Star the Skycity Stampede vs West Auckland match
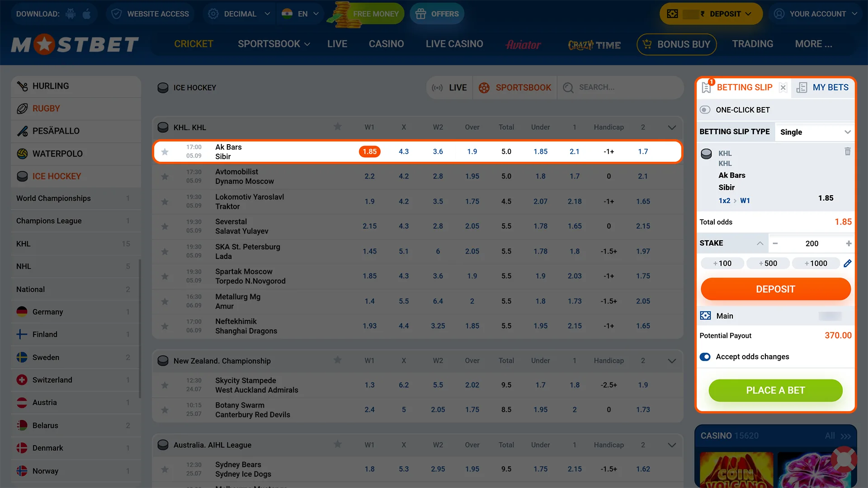This screenshot has width=868, height=488. 165,385
